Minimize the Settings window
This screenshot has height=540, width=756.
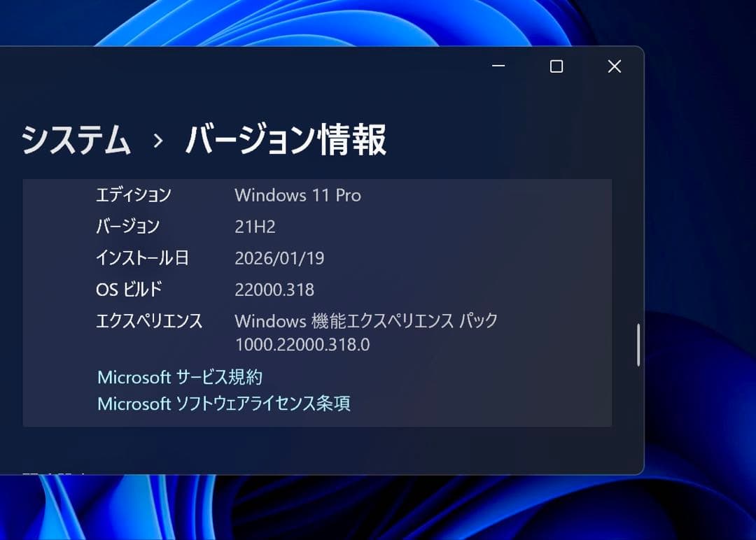[x=498, y=66]
